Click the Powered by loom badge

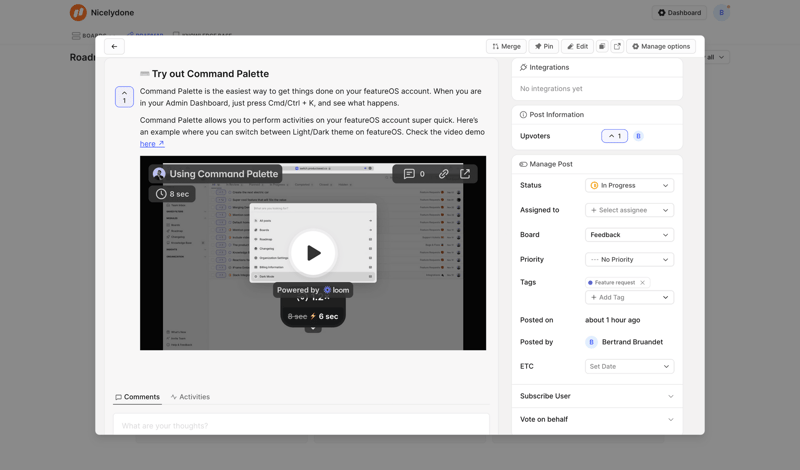point(313,290)
